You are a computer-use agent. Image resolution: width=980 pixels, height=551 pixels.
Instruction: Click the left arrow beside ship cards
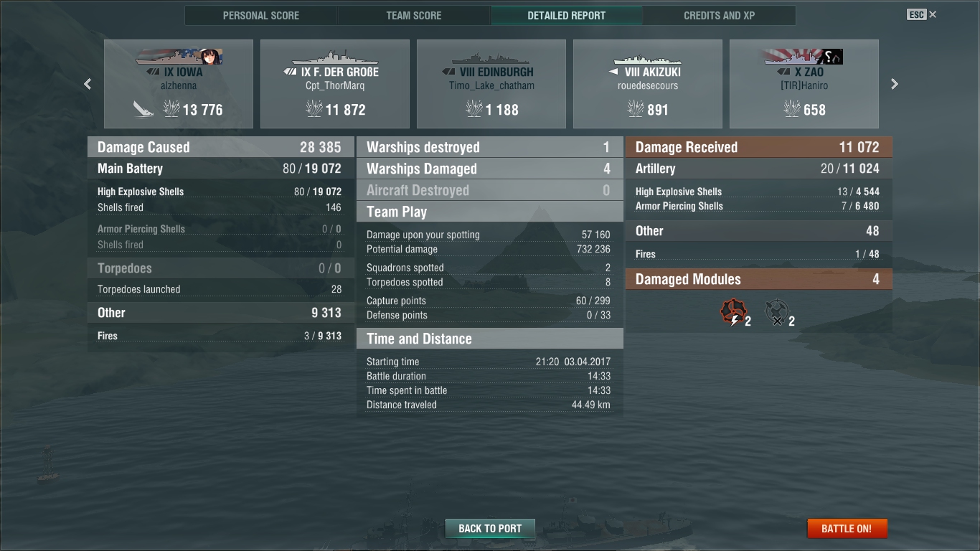(88, 84)
